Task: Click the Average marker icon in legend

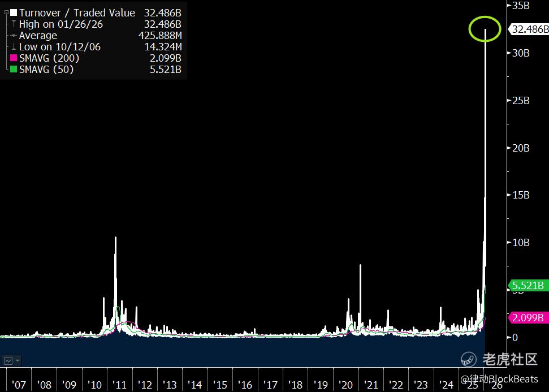Action: [x=14, y=36]
